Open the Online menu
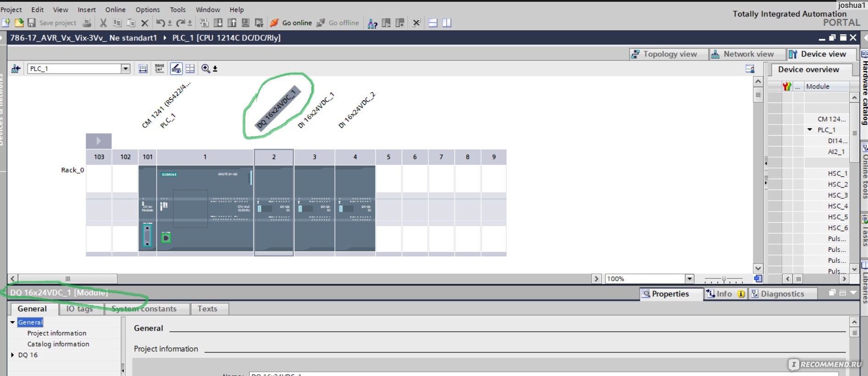The height and width of the screenshot is (376, 868). coord(115,10)
